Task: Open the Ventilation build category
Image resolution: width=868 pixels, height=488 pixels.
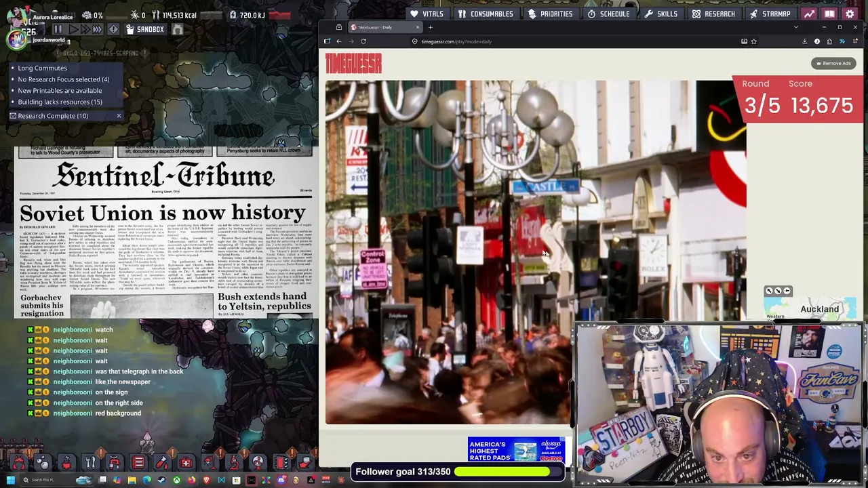Action: [138, 463]
